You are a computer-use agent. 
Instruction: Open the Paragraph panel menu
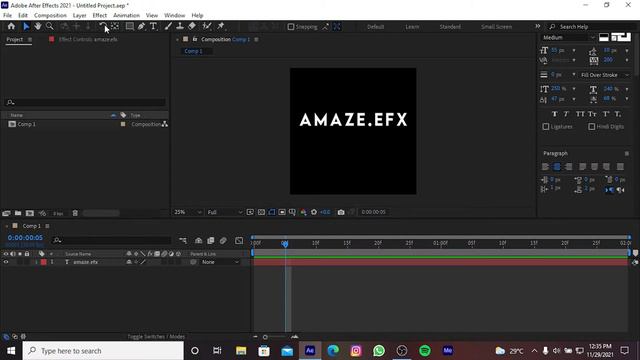tap(627, 153)
